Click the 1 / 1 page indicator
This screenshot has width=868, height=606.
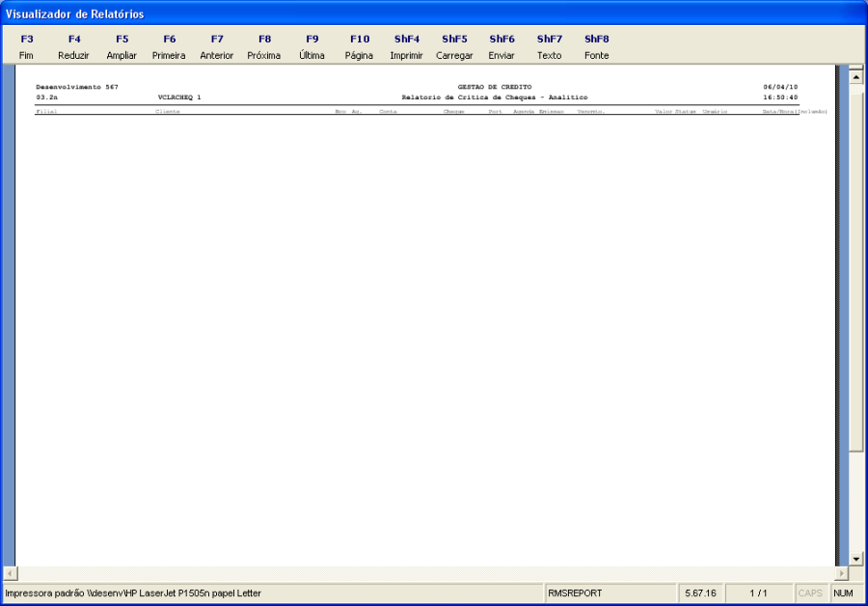click(x=758, y=593)
